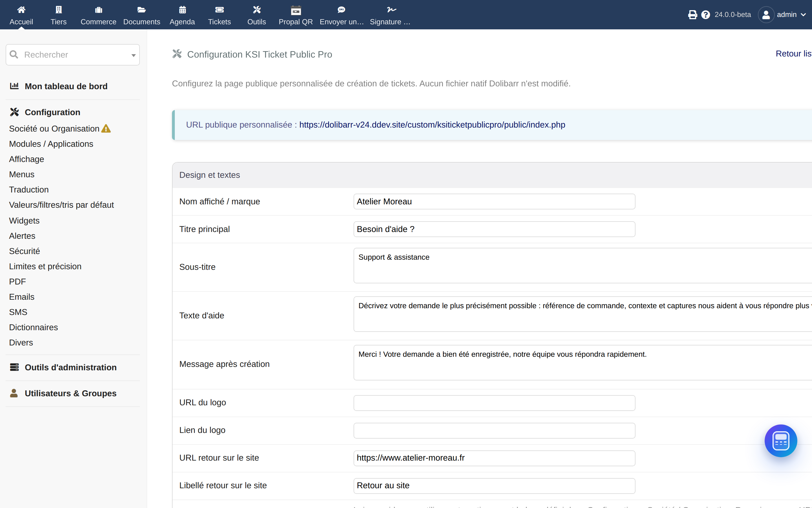The width and height of the screenshot is (812, 508).
Task: Open the Signature icon
Action: click(x=391, y=10)
